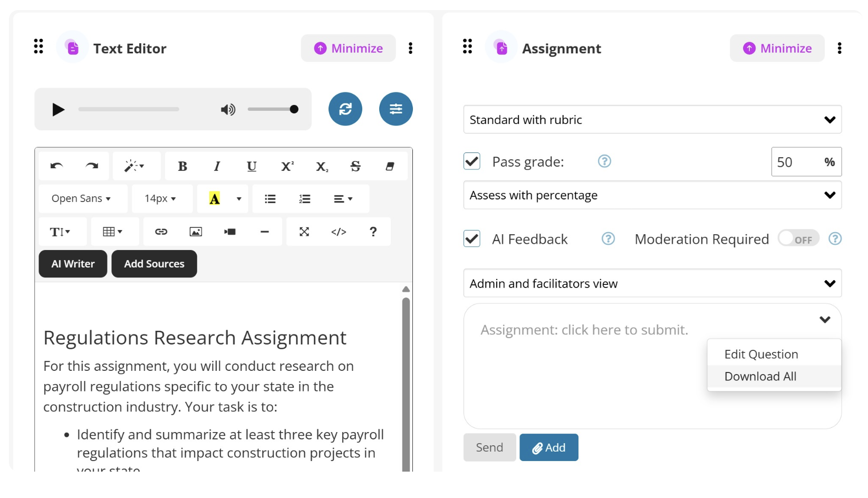This screenshot has width=868, height=498.
Task: Expand the Assess with percentage dropdown
Action: 652,195
